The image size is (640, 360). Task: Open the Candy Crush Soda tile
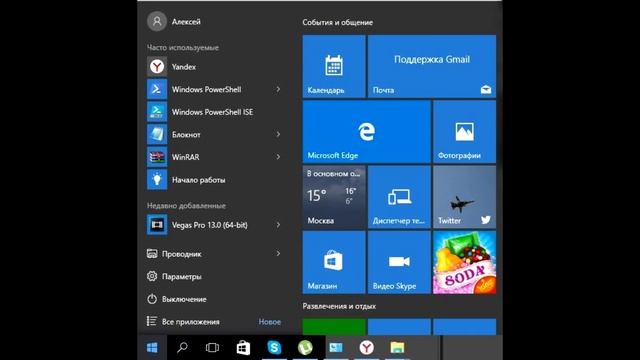point(464,262)
